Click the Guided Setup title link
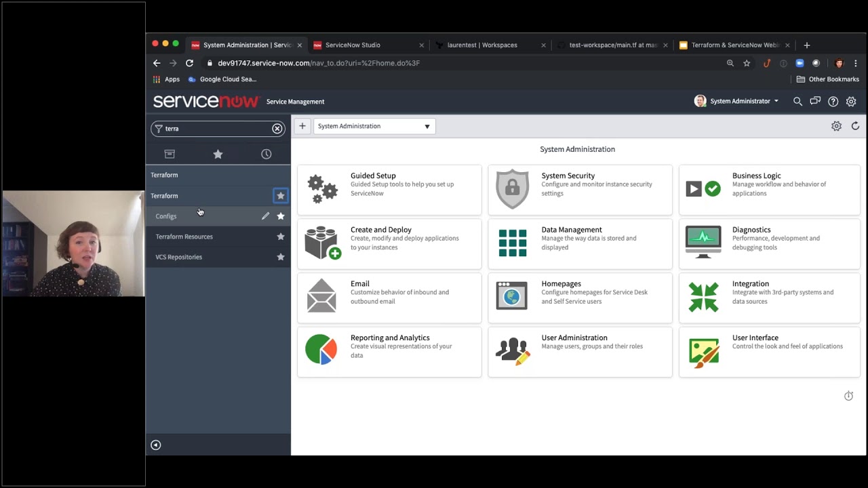The height and width of the screenshot is (488, 868). [373, 176]
